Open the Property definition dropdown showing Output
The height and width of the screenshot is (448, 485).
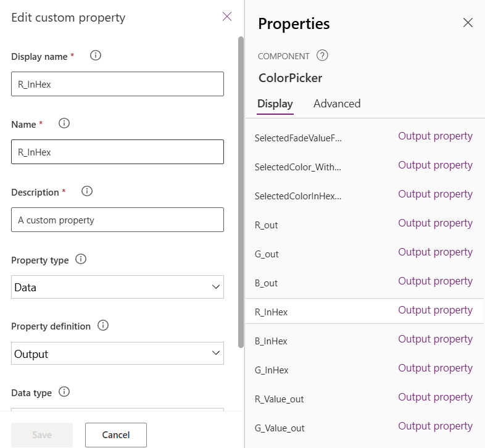pyautogui.click(x=117, y=354)
